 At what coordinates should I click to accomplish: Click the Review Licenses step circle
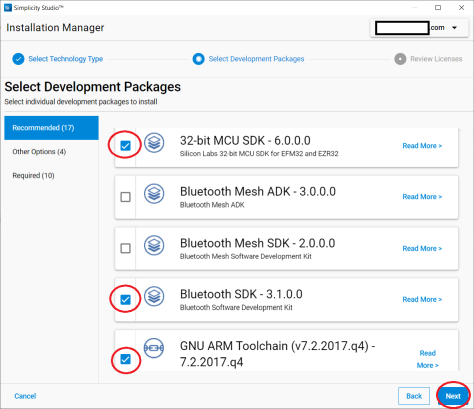tap(400, 59)
